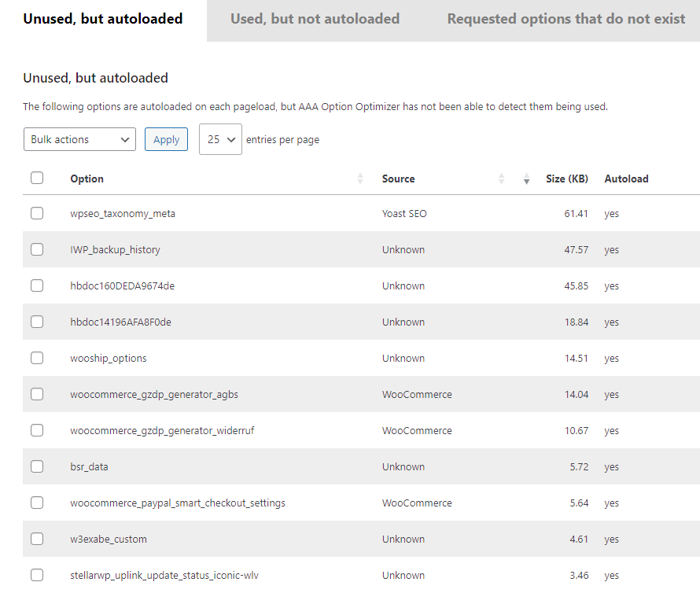Switch to Used, but not autoloaded tab
Viewport: 700px width, 593px height.
(x=315, y=19)
